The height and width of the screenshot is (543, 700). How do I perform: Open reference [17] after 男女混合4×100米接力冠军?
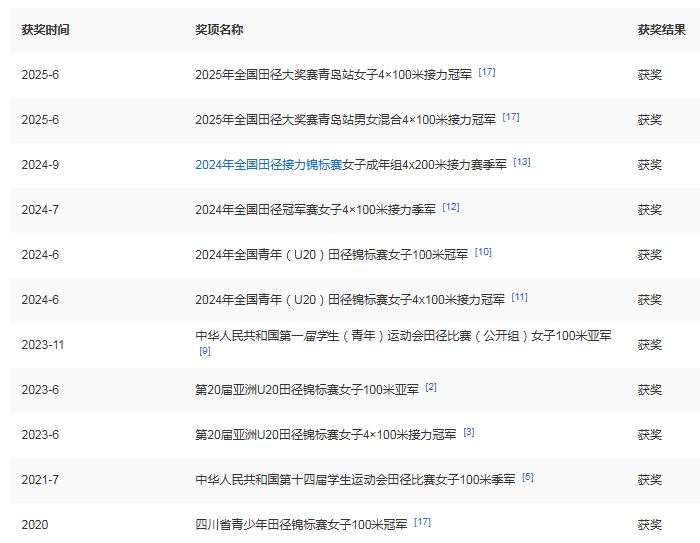(x=511, y=117)
